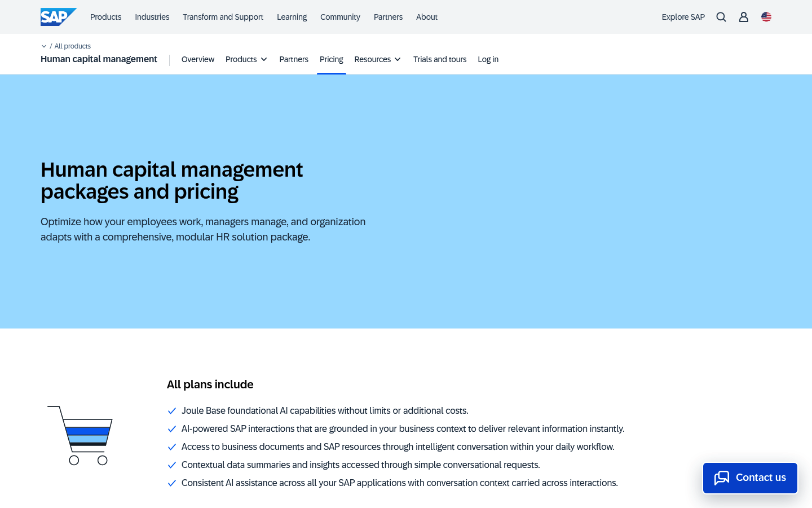
Task: Click the Explore SAP link
Action: (683, 17)
